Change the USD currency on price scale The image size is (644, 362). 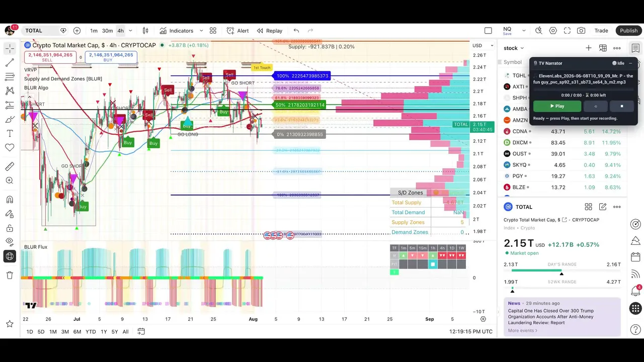(483, 46)
